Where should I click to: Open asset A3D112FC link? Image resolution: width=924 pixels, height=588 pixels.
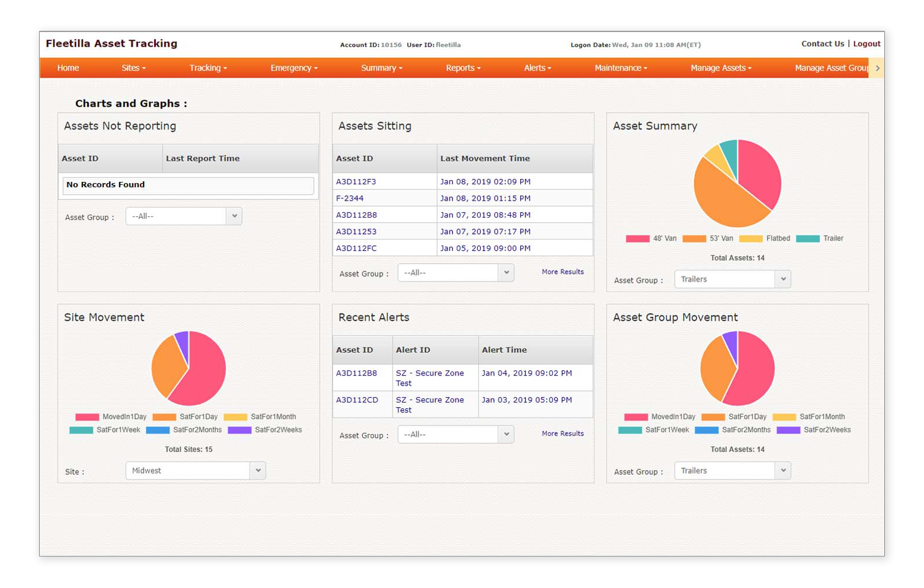356,248
